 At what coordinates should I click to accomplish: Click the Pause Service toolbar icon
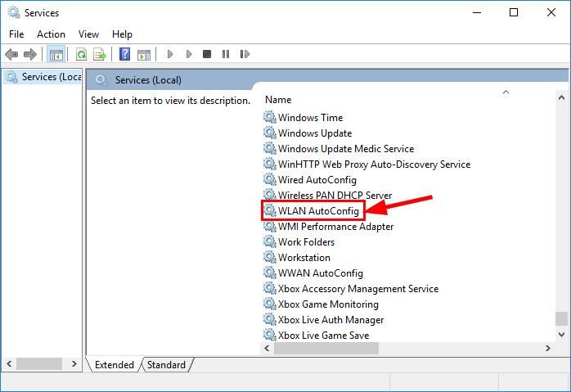225,55
